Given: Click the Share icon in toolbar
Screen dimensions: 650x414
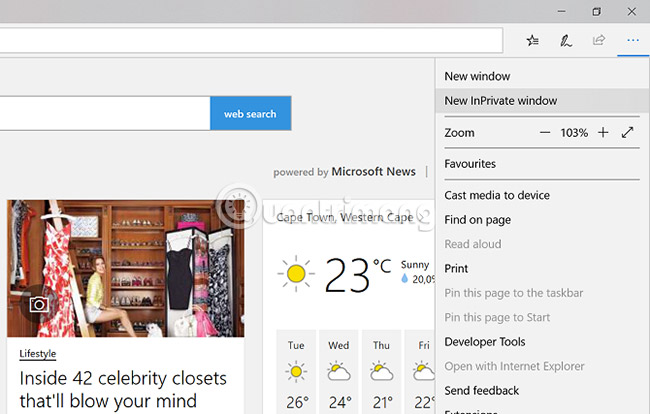Looking at the screenshot, I should [599, 40].
